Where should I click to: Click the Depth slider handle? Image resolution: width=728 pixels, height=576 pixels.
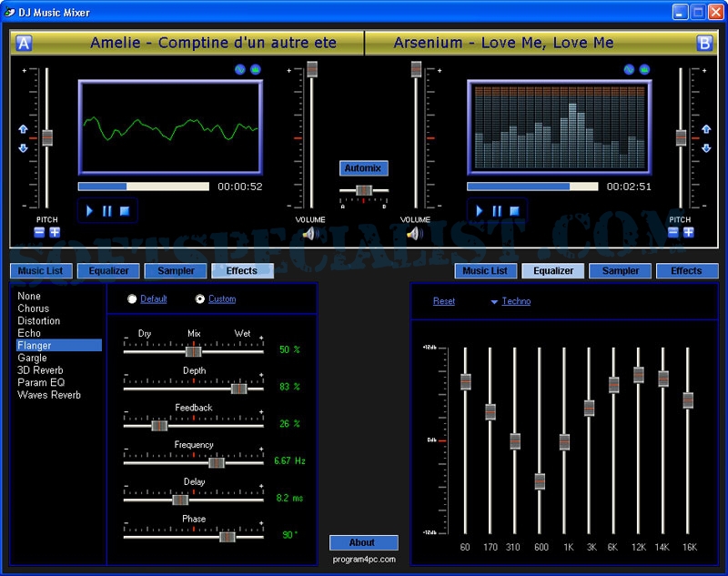click(239, 389)
